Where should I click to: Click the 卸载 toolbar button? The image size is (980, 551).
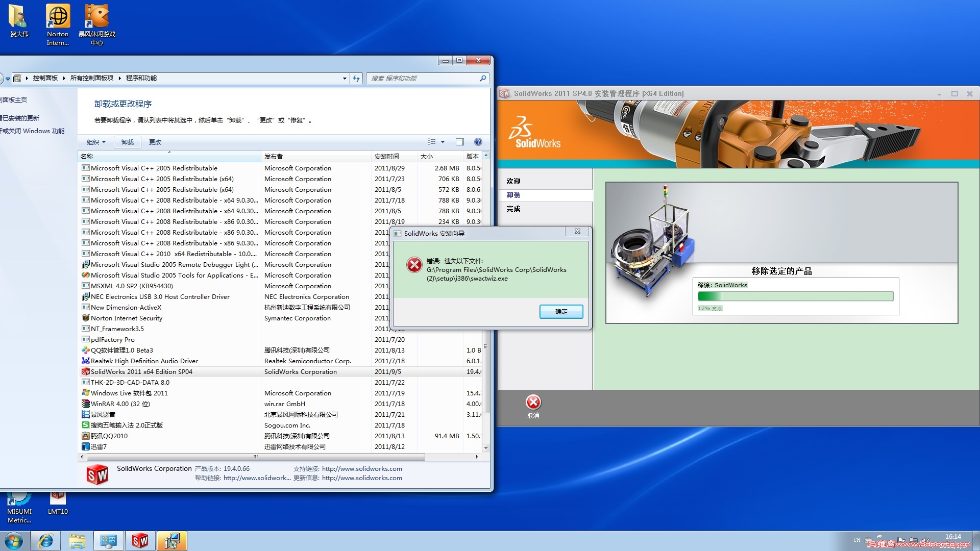128,142
